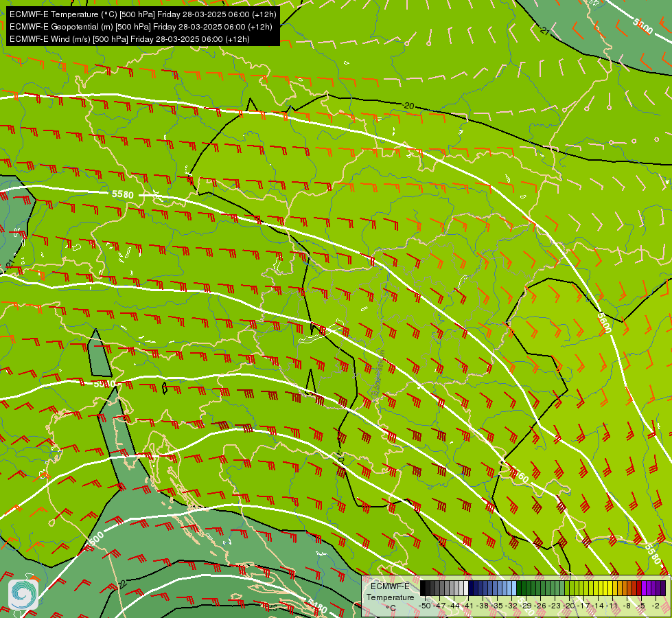Click legend tick value -29
This screenshot has height=618, width=672.
[525, 606]
